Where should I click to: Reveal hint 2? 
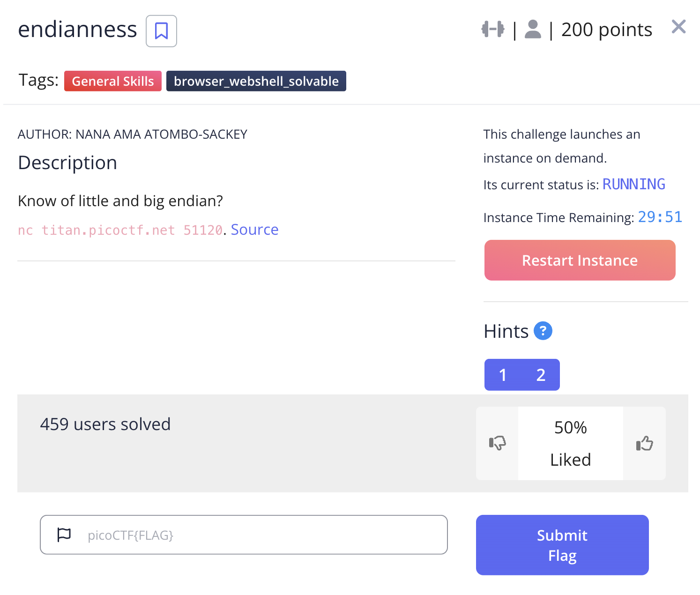point(541,374)
